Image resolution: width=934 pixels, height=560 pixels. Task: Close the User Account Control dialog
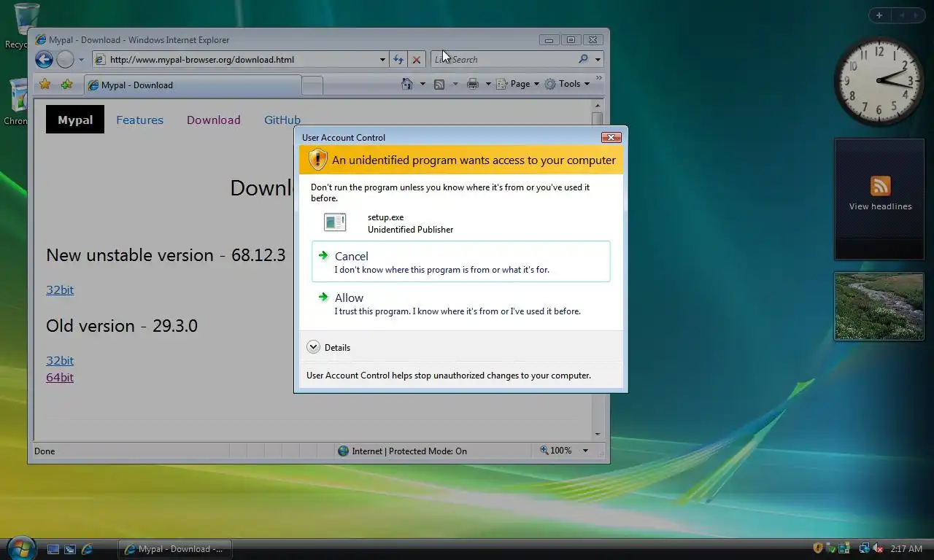611,137
